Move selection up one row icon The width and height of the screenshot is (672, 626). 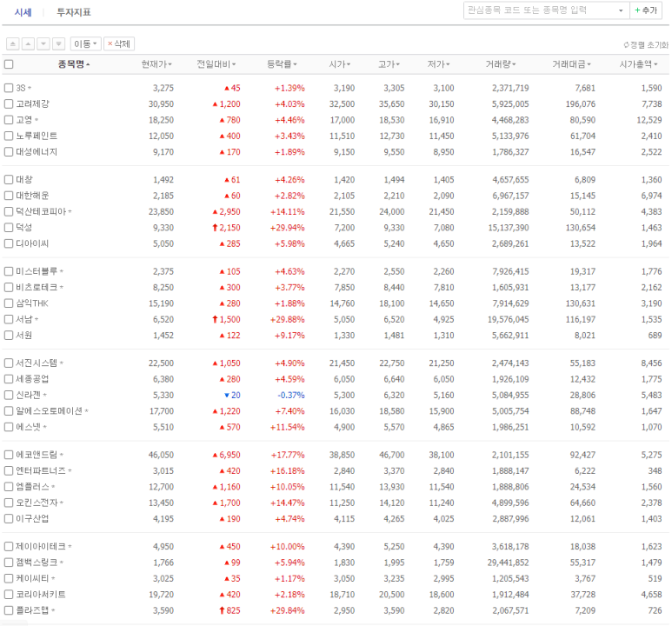[x=28, y=43]
